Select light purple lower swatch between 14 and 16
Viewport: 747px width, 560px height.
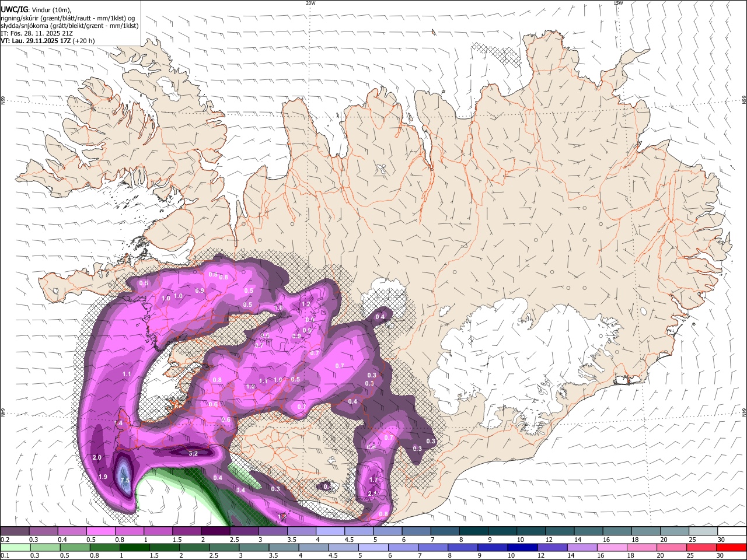pos(581,548)
